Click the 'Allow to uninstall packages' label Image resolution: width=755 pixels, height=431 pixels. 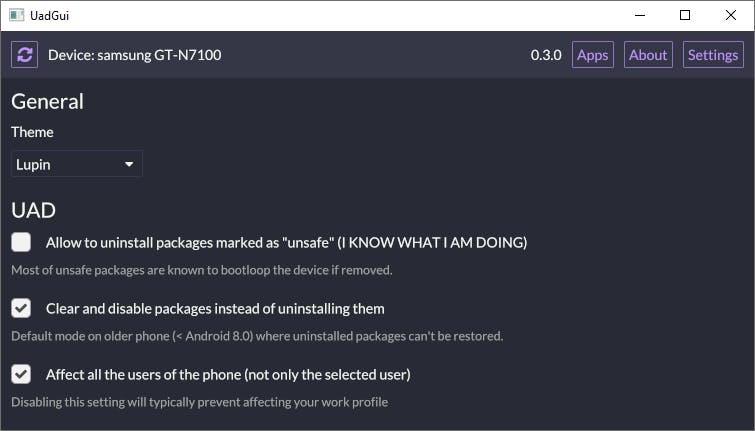286,242
